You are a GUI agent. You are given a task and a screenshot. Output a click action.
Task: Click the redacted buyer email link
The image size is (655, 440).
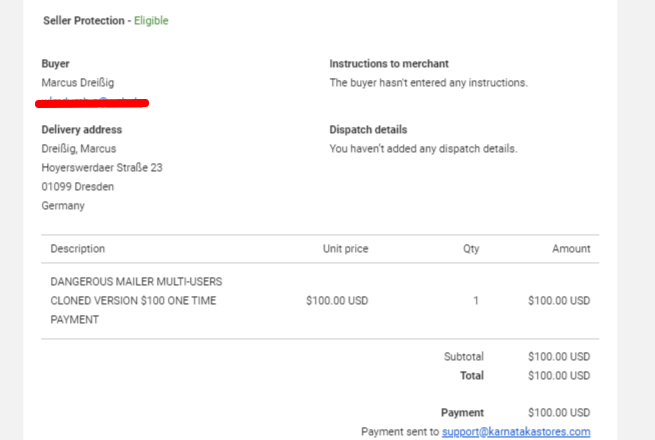[92, 102]
